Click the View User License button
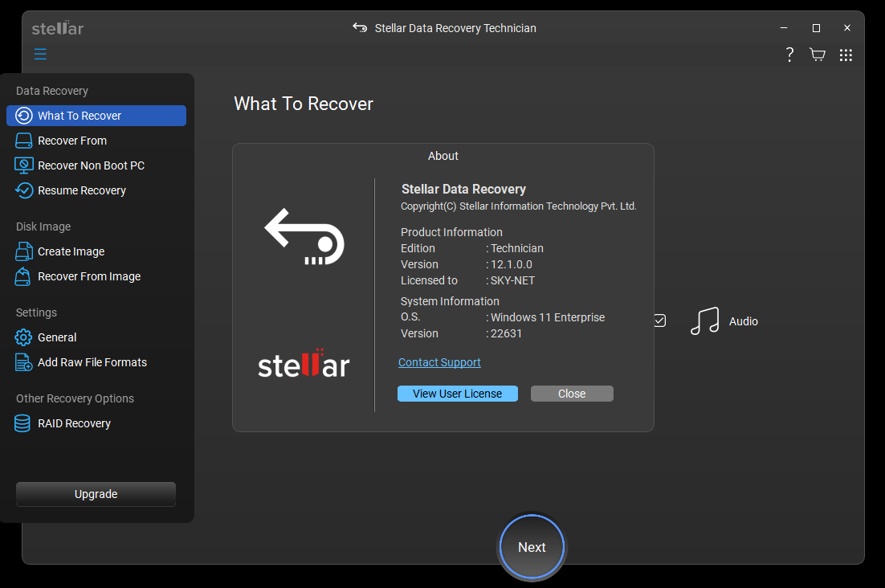This screenshot has height=588, width=885. point(457,394)
